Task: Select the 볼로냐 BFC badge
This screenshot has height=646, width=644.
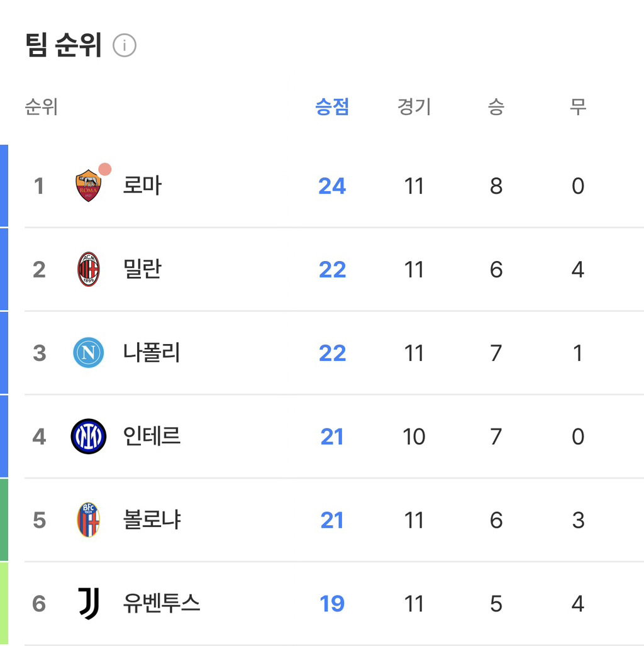Action: (89, 520)
